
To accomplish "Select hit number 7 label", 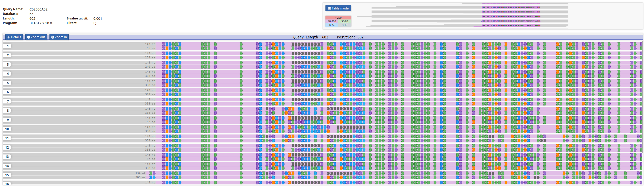I will pyautogui.click(x=8, y=101).
